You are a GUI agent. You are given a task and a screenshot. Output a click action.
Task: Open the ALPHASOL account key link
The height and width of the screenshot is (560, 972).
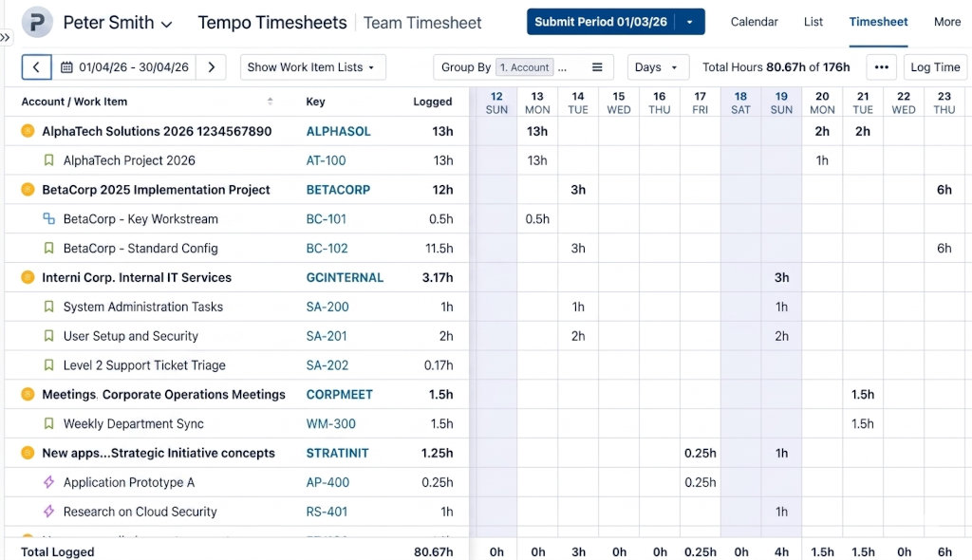pos(338,131)
